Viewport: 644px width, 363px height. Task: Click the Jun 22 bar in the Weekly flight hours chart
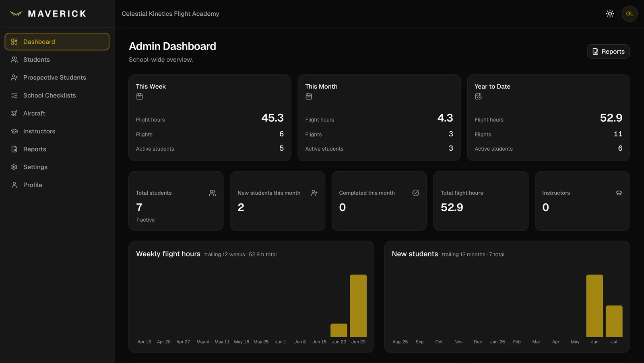[x=339, y=330]
